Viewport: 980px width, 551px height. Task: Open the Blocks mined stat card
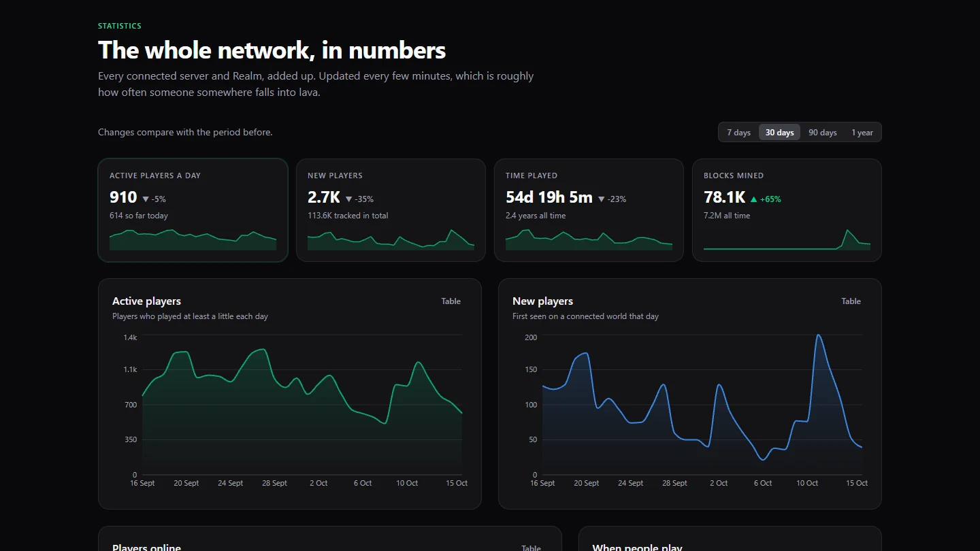(787, 210)
